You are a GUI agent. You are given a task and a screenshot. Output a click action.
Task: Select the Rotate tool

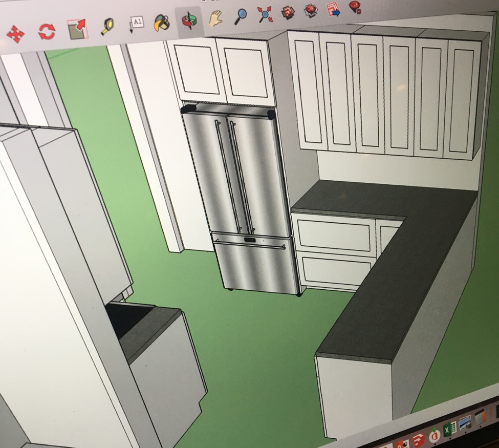pos(47,32)
